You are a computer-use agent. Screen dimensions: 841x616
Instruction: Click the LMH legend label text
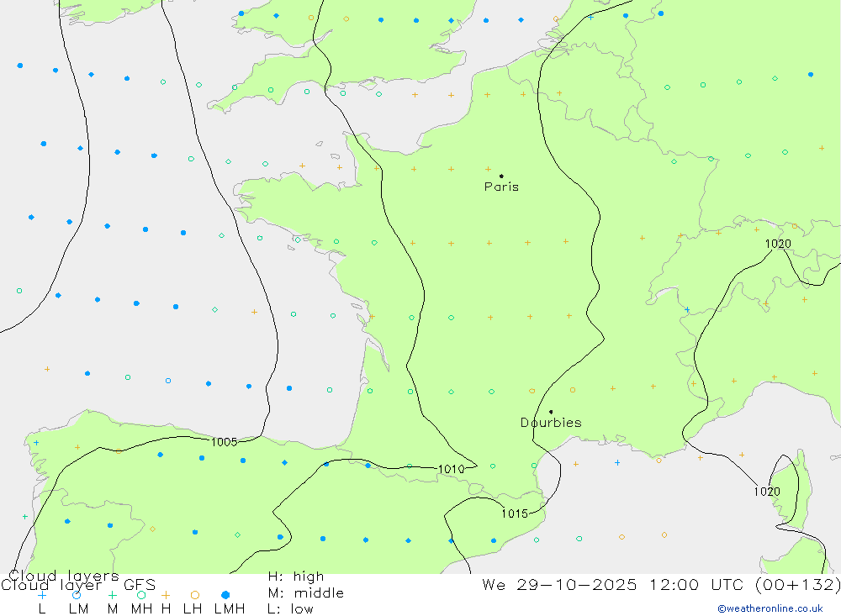[x=230, y=609]
